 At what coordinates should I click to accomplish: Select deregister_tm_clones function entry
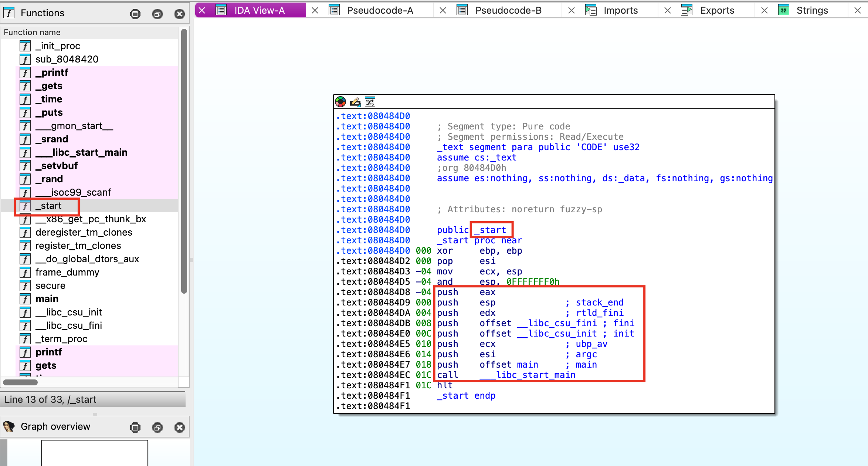click(x=90, y=232)
